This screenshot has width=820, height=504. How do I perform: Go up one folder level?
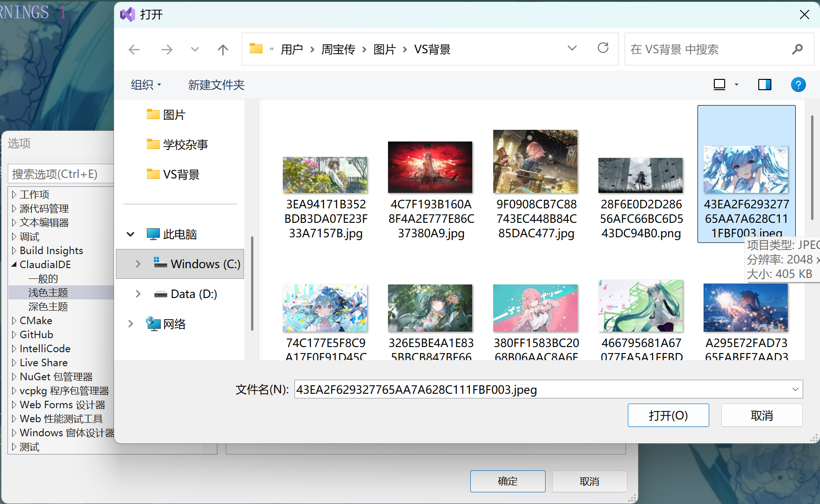223,50
